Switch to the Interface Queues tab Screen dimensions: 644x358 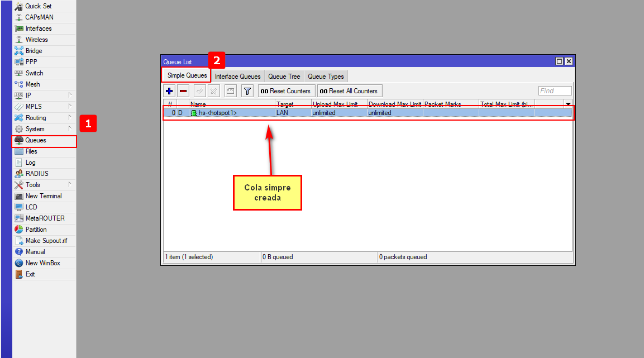pyautogui.click(x=237, y=77)
